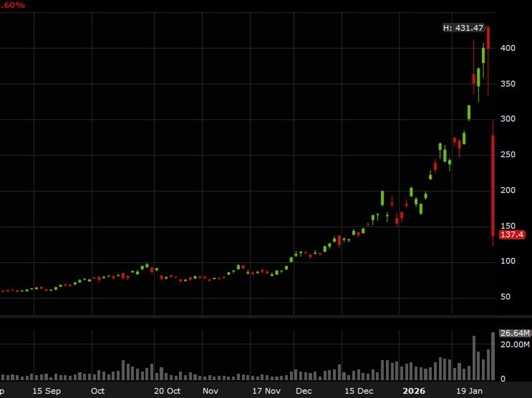The height and width of the screenshot is (398, 532).
Task: Click the 300 price axis label
Action: pos(509,119)
